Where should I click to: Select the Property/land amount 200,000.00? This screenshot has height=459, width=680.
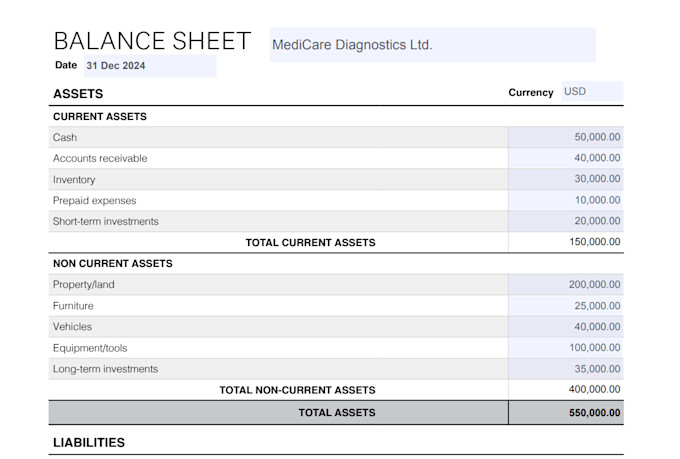pos(566,285)
